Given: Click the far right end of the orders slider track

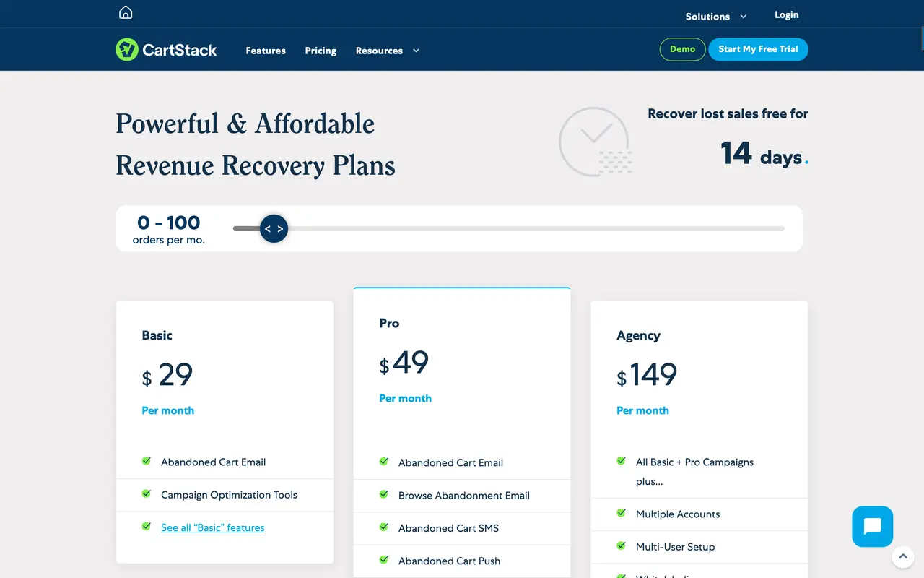Looking at the screenshot, I should [x=781, y=228].
